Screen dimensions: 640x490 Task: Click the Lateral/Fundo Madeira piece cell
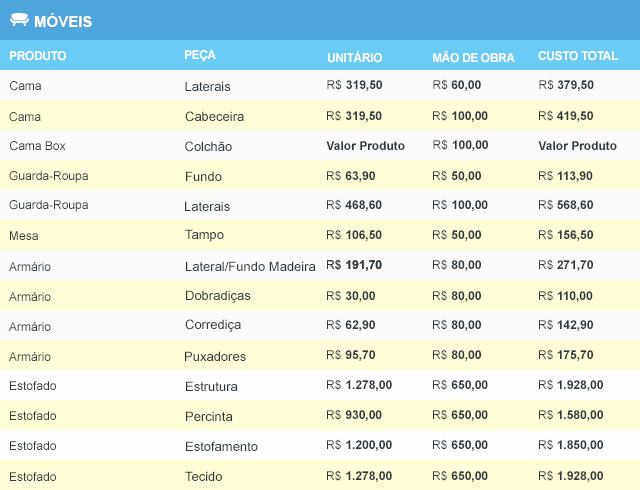point(250,267)
